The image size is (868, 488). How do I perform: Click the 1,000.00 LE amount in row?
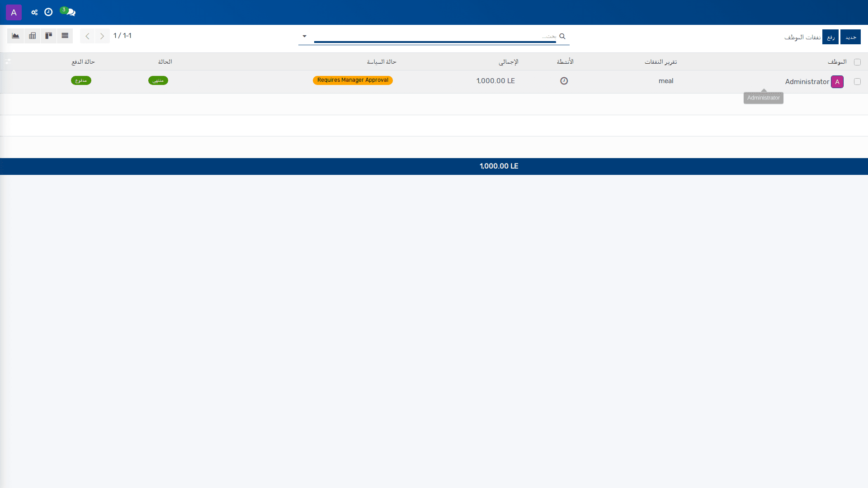click(495, 81)
